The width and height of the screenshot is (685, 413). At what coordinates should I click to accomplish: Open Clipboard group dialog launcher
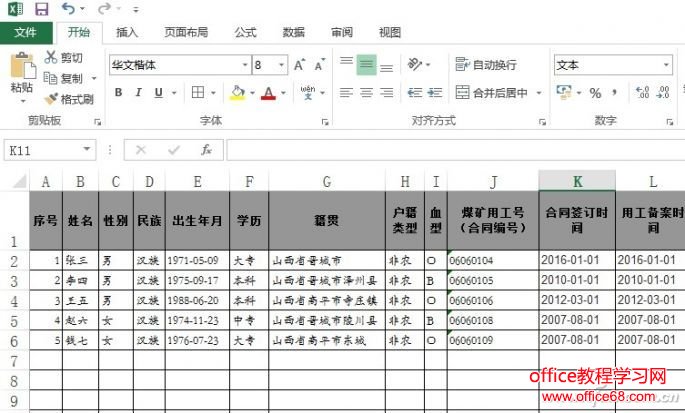pyautogui.click(x=97, y=122)
